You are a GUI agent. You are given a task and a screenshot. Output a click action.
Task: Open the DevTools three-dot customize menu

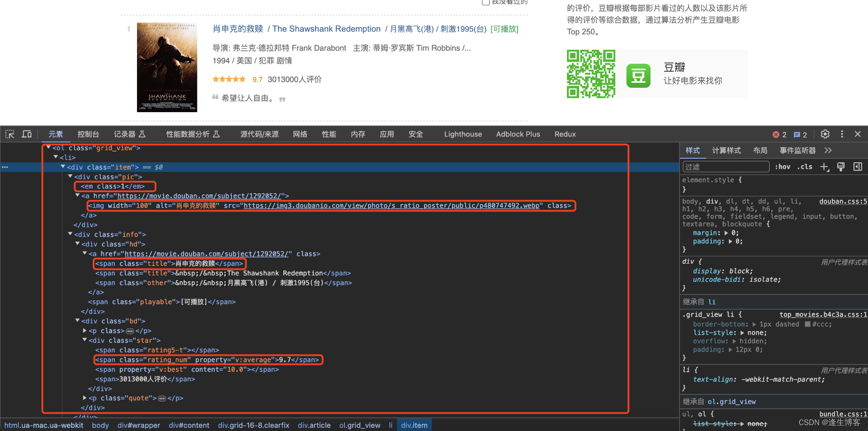842,134
